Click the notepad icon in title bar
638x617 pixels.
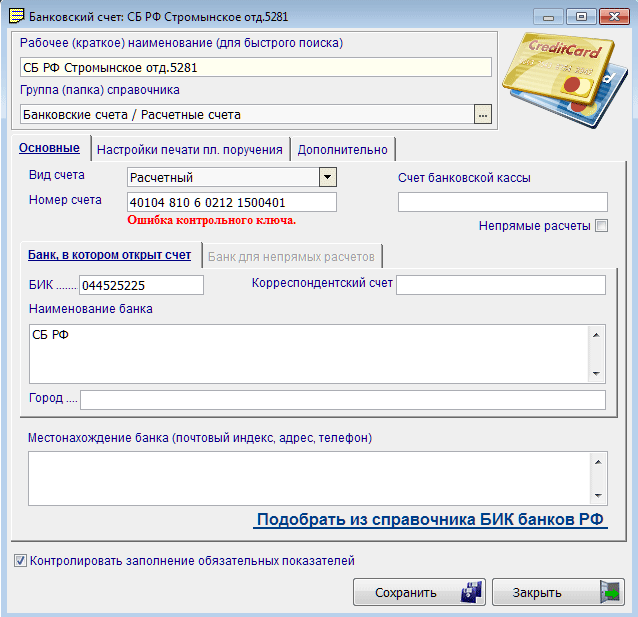coord(16,16)
